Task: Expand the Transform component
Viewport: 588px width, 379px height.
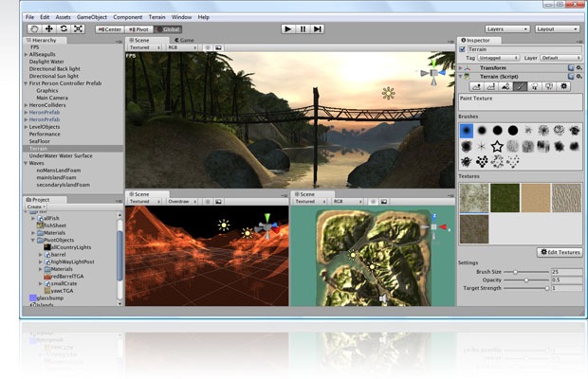Action: click(x=462, y=68)
